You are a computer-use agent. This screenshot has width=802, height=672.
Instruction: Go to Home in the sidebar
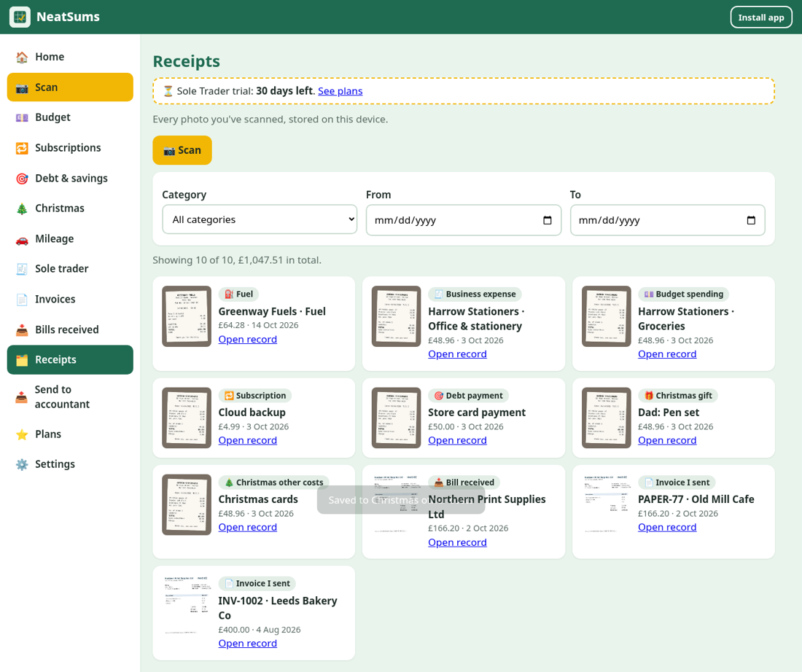[x=70, y=57]
